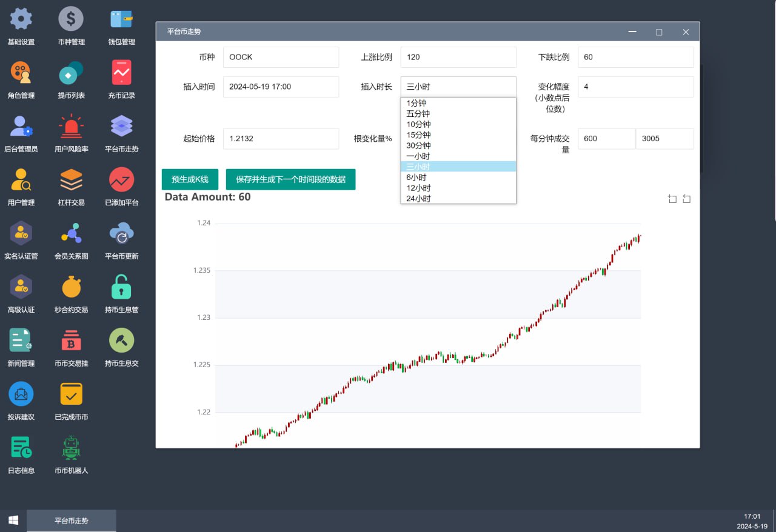Open the 充币记录 icon

click(122, 73)
